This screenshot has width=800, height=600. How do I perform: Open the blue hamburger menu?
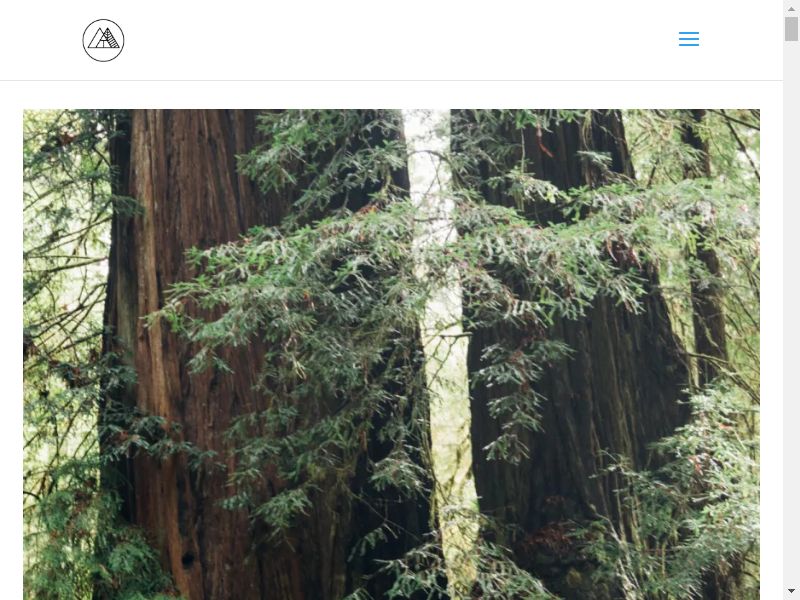689,39
